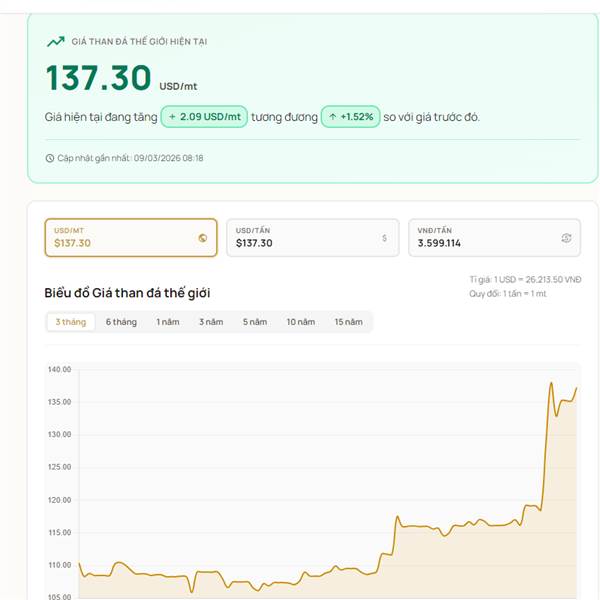Click the dollar sign icon in USD/TẤN field
This screenshot has width=600, height=600.
click(x=384, y=238)
